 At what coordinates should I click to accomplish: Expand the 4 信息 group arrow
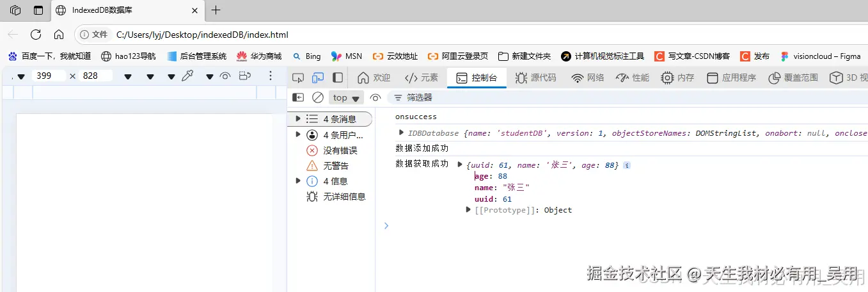(298, 181)
